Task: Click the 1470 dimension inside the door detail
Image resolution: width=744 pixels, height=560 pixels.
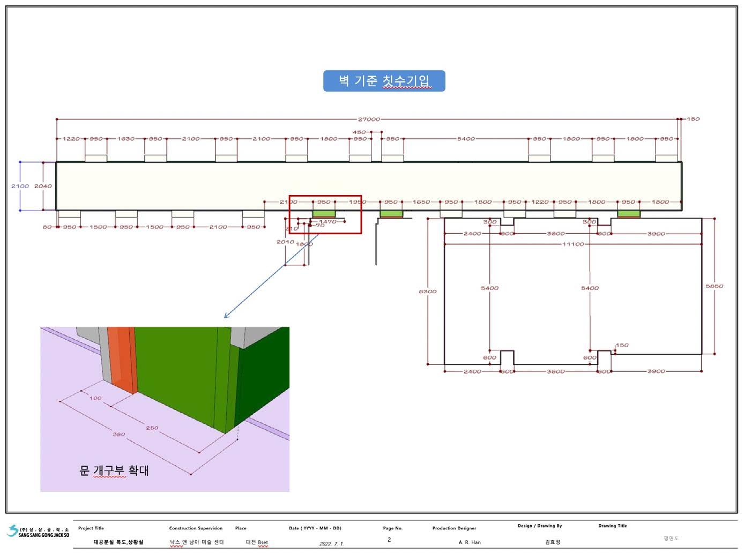Action: 328,221
